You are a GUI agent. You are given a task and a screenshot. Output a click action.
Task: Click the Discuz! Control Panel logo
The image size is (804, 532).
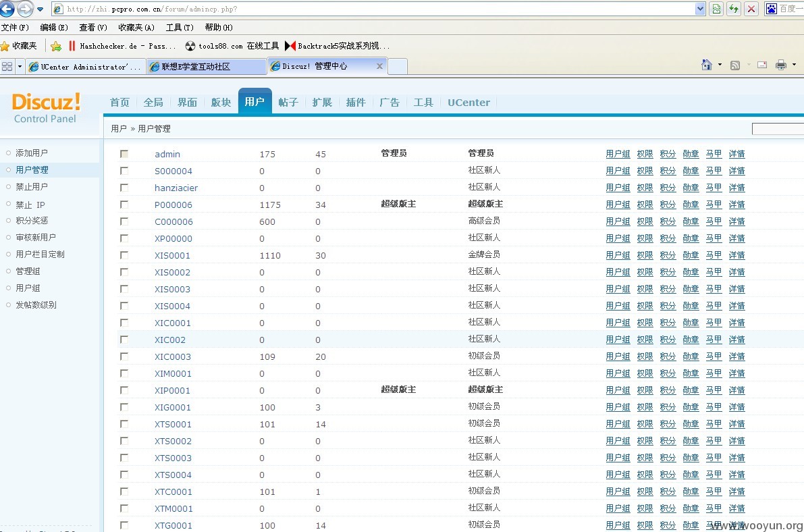(x=46, y=108)
